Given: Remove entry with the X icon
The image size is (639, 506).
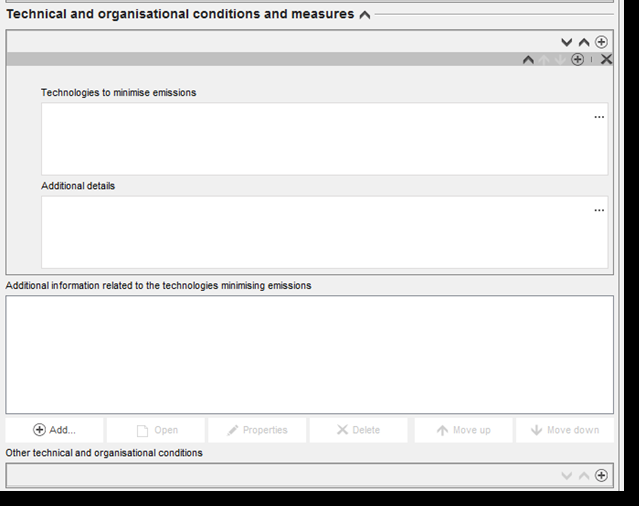Looking at the screenshot, I should pos(606,59).
